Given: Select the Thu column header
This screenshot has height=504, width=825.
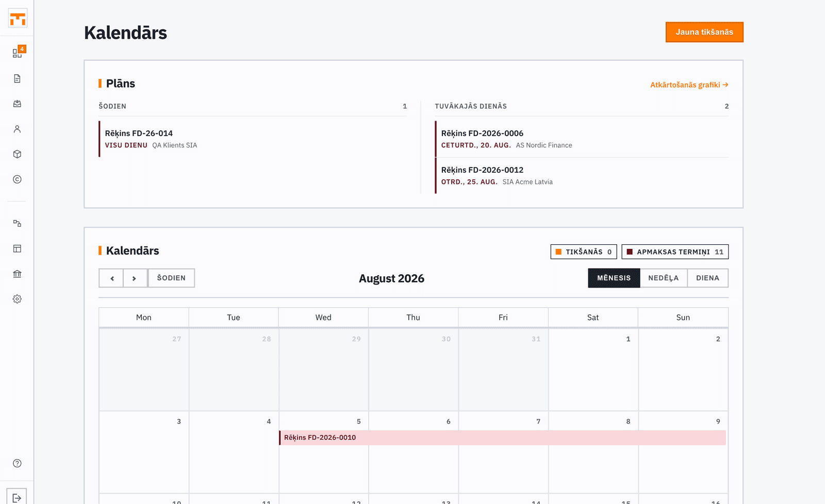Looking at the screenshot, I should (x=413, y=317).
